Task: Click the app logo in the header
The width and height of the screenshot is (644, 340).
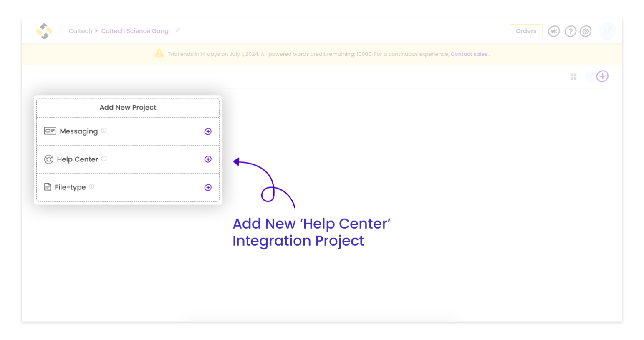Action: point(44,31)
